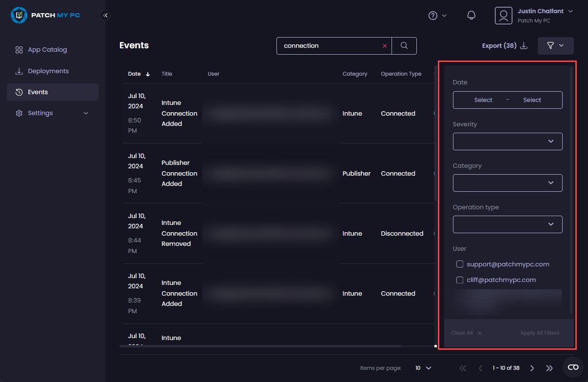
Task: Click the notification bell
Action: pyautogui.click(x=471, y=15)
